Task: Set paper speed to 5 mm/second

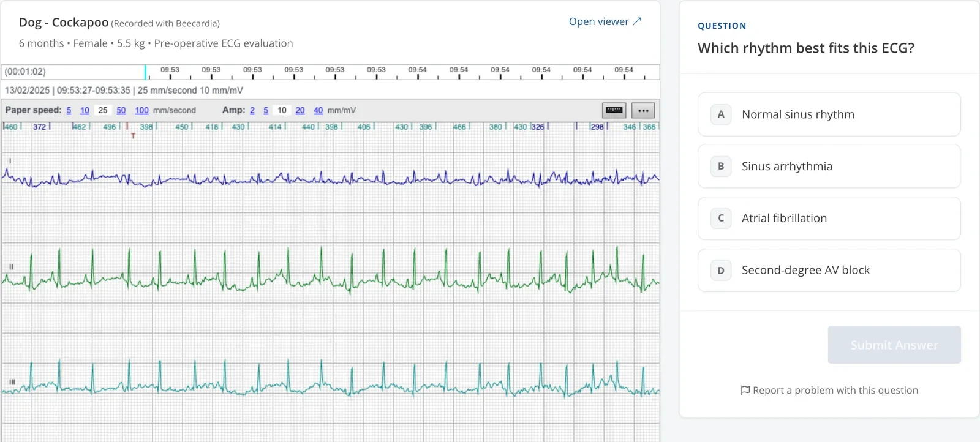Action: click(69, 110)
